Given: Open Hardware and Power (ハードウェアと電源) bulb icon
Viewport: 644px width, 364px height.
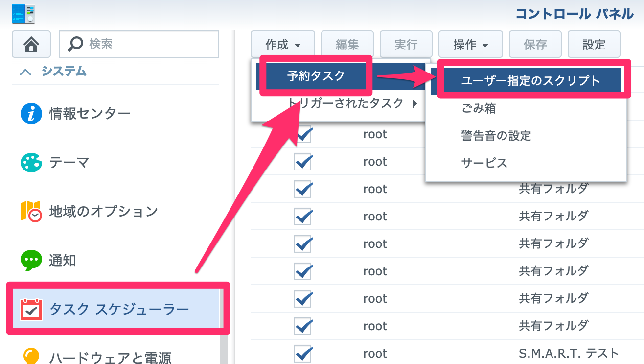Looking at the screenshot, I should pyautogui.click(x=31, y=357).
